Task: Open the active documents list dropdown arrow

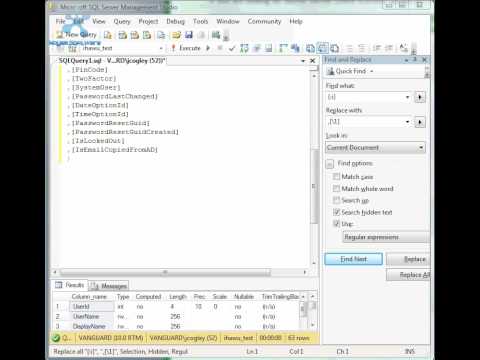Action: coord(303,61)
